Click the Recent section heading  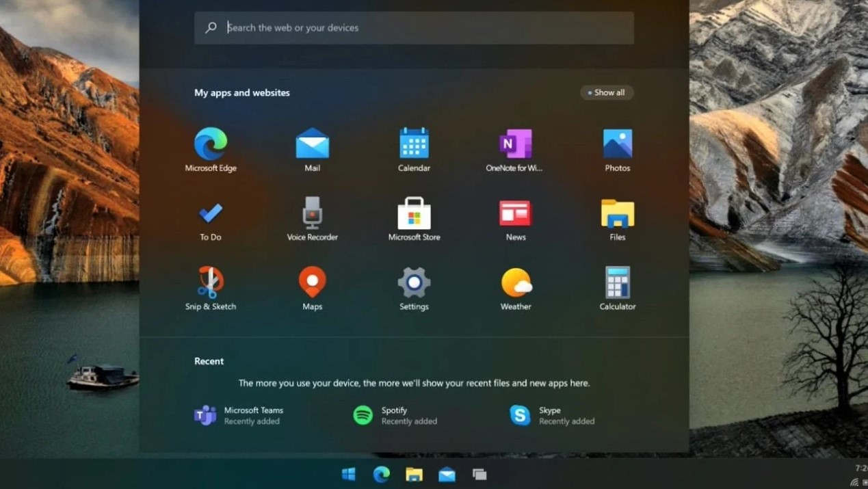coord(209,361)
